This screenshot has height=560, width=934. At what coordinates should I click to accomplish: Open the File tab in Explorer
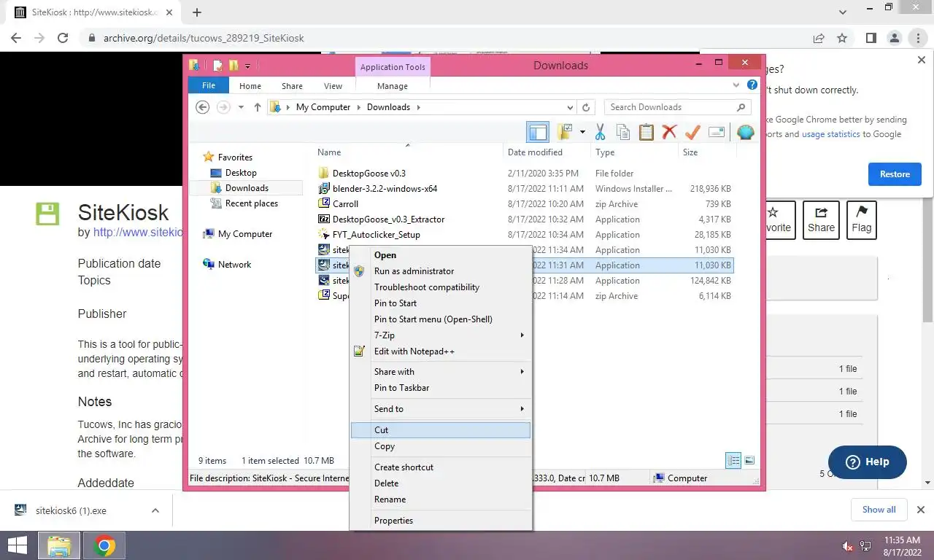click(x=209, y=85)
